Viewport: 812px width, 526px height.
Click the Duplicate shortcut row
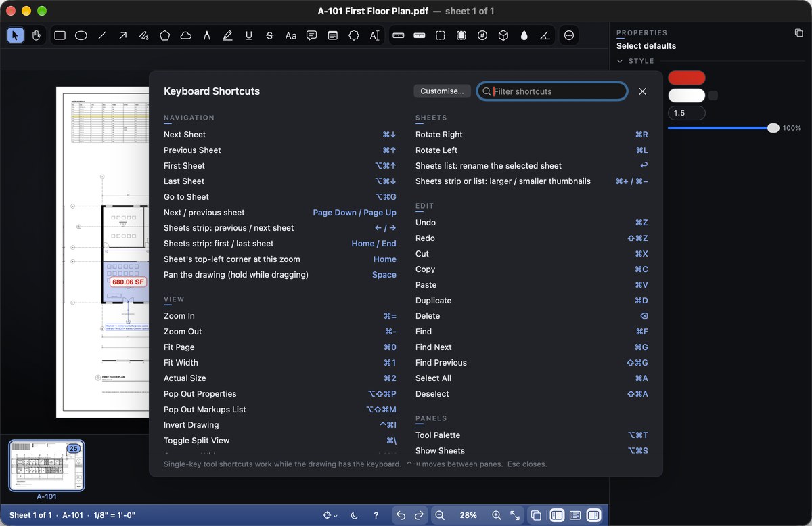(532, 301)
